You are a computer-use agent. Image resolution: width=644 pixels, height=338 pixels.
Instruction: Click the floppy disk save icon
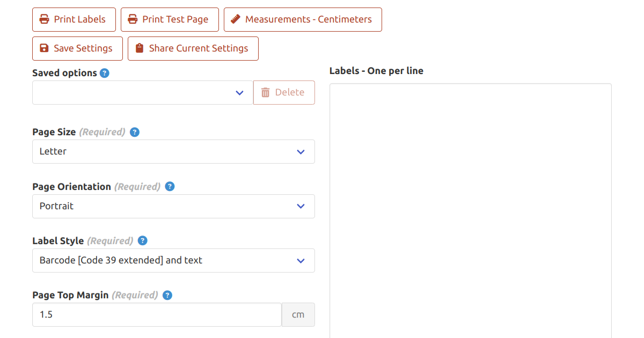point(45,48)
